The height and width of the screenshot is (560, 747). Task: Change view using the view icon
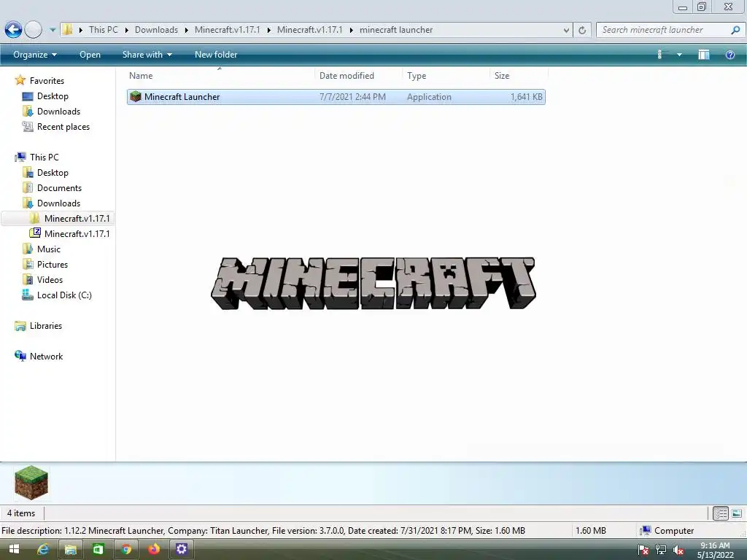tap(661, 55)
